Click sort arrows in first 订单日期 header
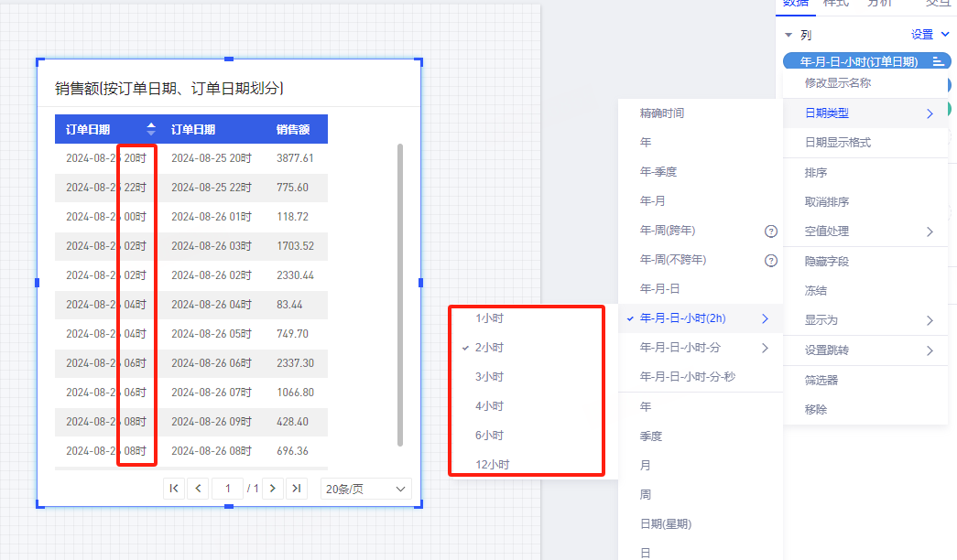The width and height of the screenshot is (957, 560). point(151,129)
